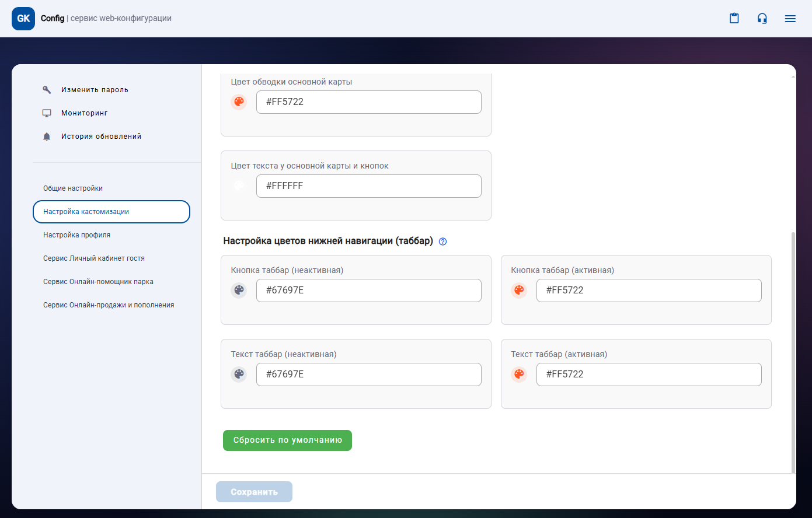Open palette for Цвет обводки основной карты

(239, 102)
